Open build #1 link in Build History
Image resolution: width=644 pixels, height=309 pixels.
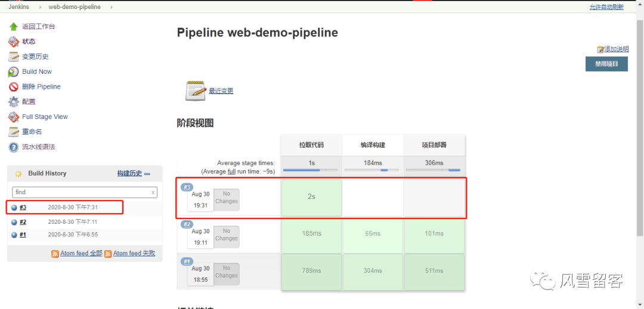pyautogui.click(x=23, y=235)
